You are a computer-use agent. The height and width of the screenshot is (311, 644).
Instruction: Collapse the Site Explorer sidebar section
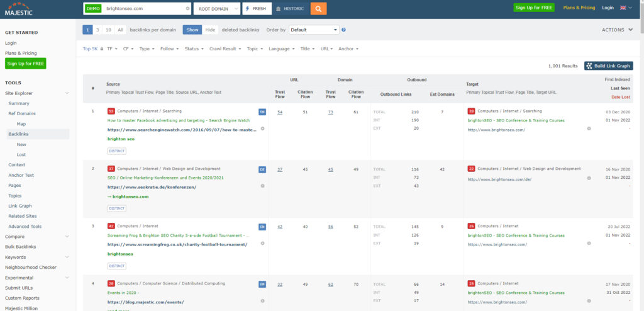(x=67, y=93)
